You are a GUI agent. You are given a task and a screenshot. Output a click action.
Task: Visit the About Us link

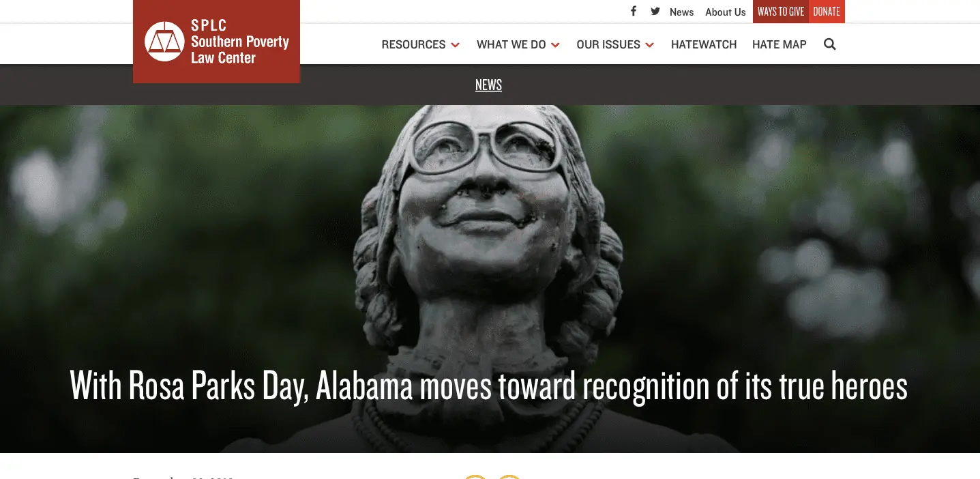pyautogui.click(x=726, y=12)
